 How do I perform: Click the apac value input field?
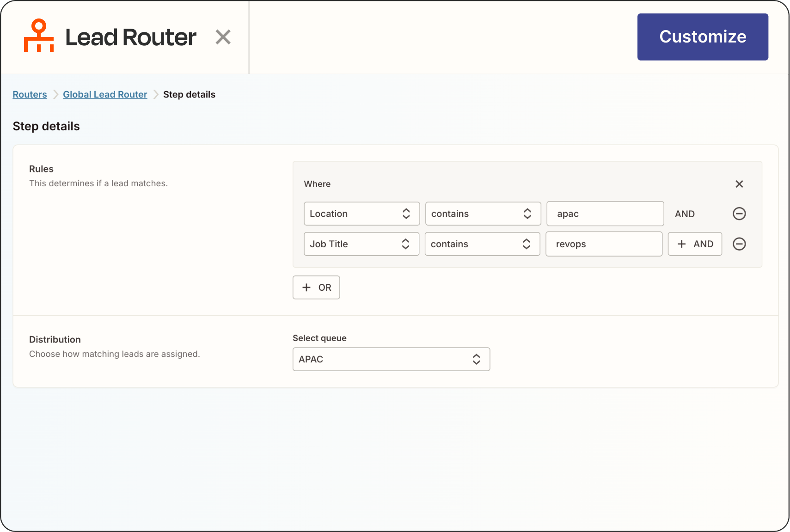[605, 214]
